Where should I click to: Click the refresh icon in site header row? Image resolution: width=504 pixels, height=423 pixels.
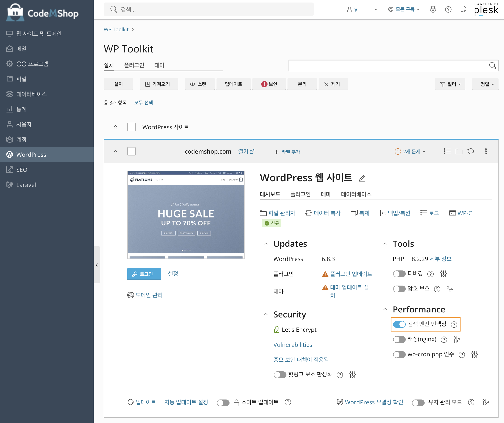[x=471, y=151]
